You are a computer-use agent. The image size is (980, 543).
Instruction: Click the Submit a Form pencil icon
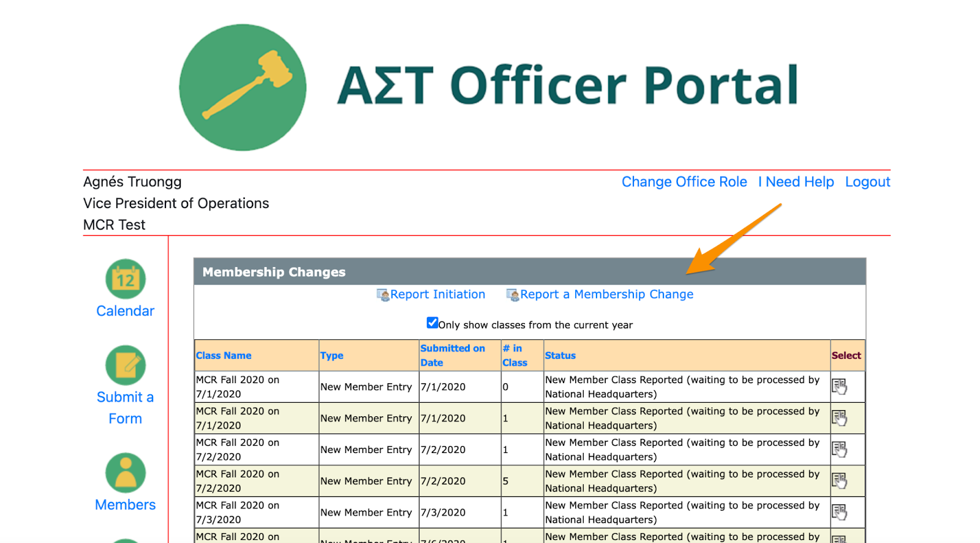pos(126,365)
